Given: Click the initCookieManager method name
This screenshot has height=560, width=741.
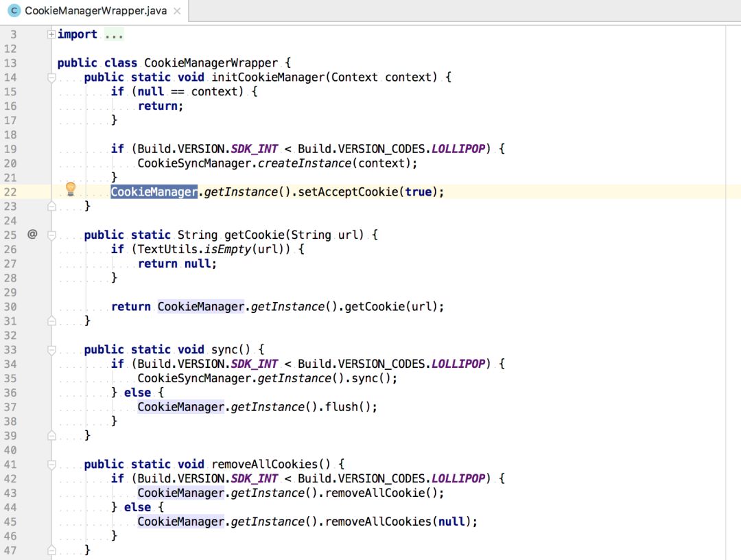Looking at the screenshot, I should point(268,77).
